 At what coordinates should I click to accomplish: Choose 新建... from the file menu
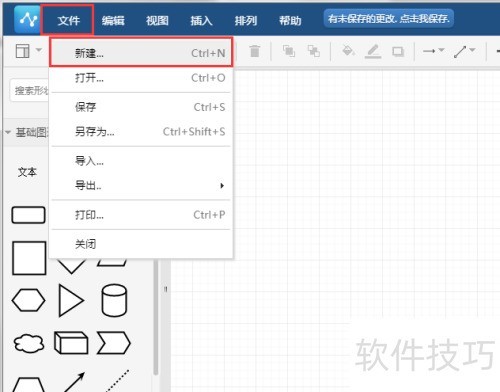141,53
